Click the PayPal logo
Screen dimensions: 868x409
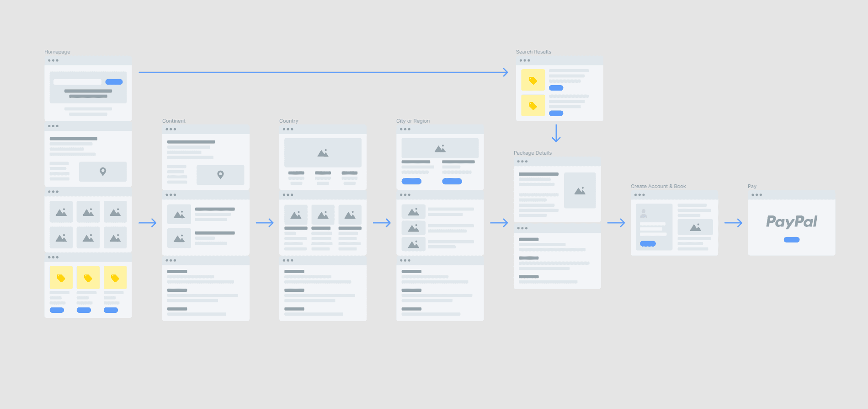(x=791, y=222)
